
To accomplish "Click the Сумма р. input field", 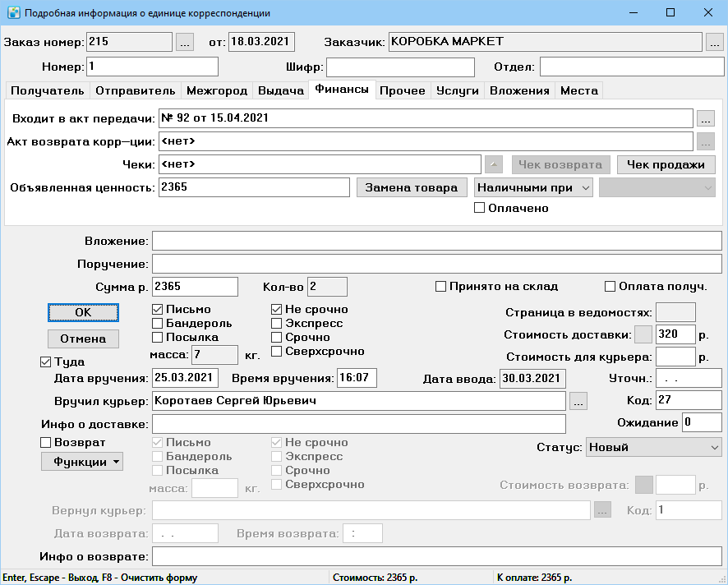I will point(195,287).
